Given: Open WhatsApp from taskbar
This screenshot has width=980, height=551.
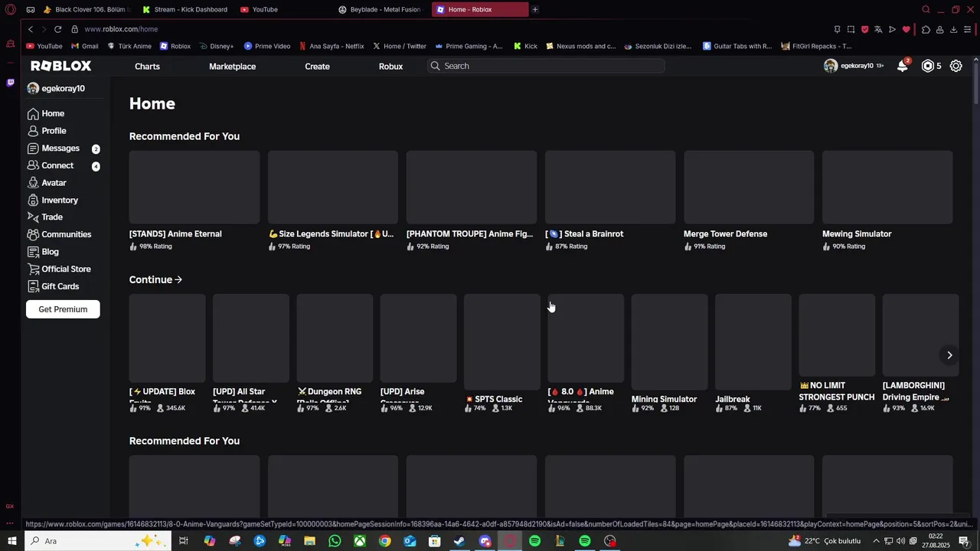Looking at the screenshot, I should 335,541.
